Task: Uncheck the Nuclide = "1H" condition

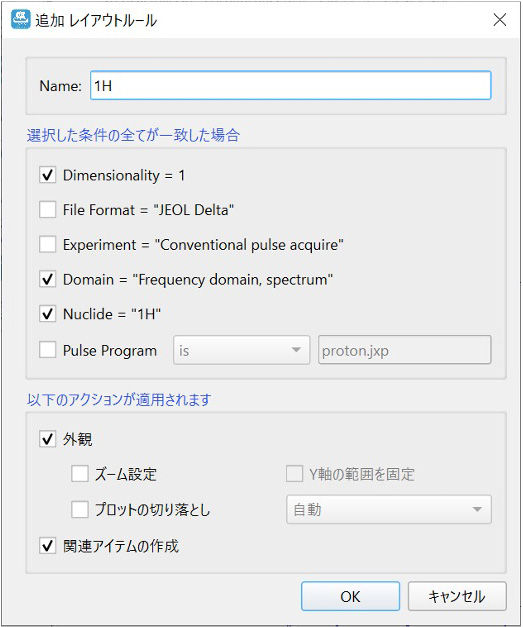Action: pyautogui.click(x=48, y=314)
